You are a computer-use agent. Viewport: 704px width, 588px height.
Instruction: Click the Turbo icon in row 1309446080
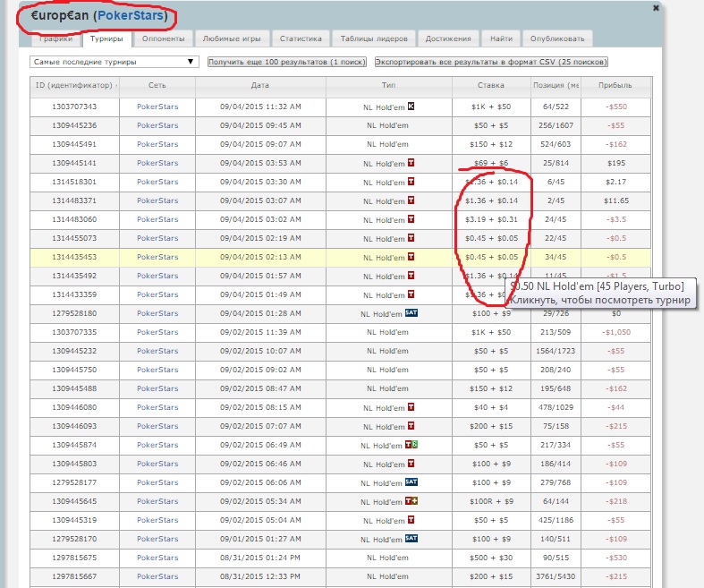pos(411,407)
